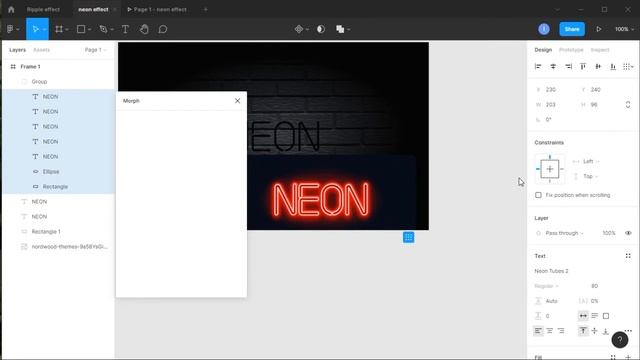Select the Hand tool
Image resolution: width=640 pixels, height=360 pixels.
coord(144,29)
